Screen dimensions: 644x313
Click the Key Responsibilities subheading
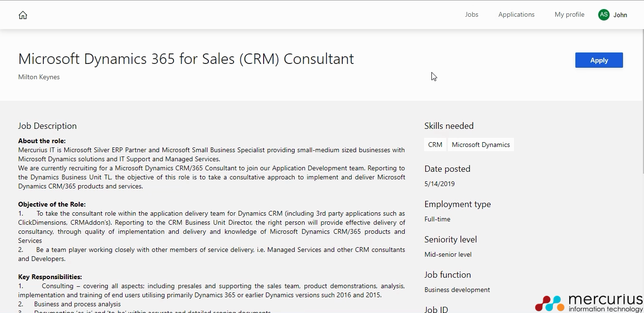[50, 277]
